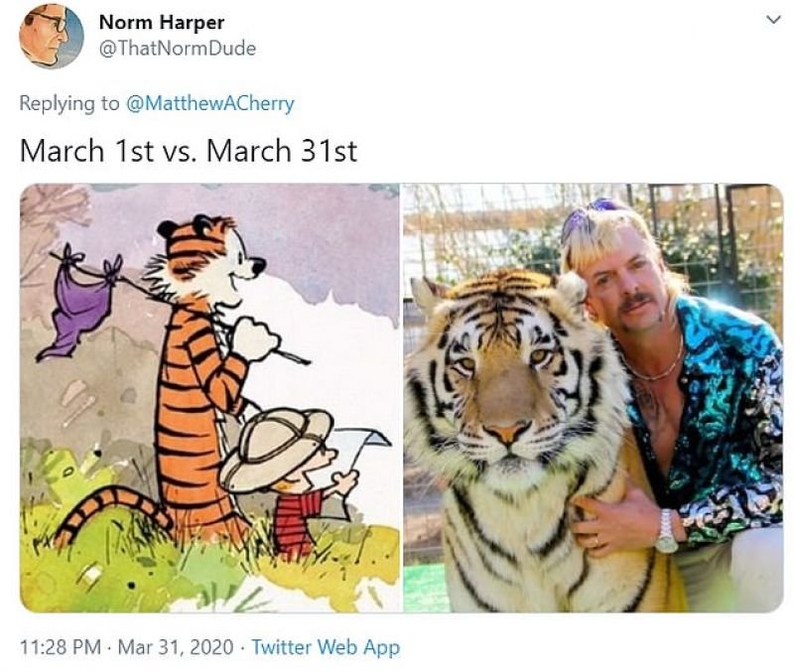This screenshot has height=672, width=794.
Task: Click the Norm Harper display name
Action: tap(162, 22)
